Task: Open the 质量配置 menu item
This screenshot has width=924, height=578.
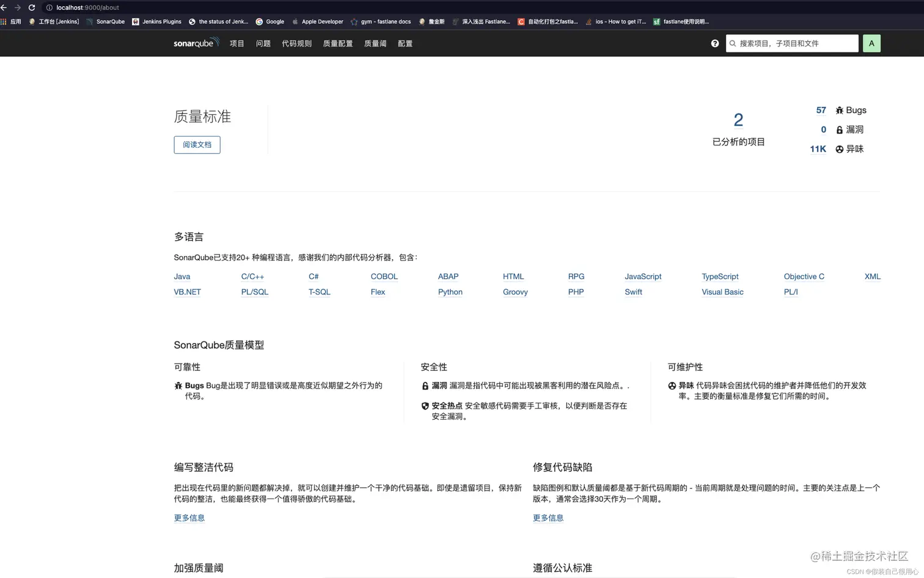Action: pos(338,43)
